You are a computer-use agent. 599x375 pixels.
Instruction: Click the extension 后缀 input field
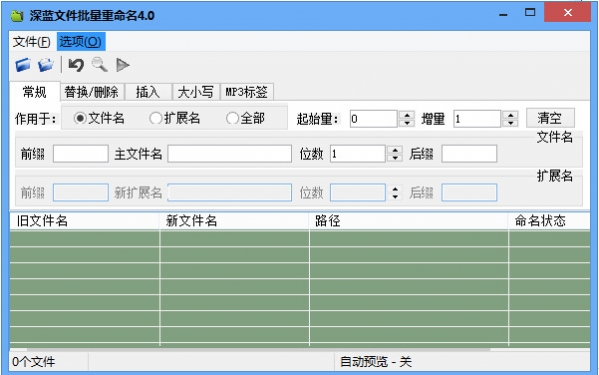pyautogui.click(x=469, y=192)
